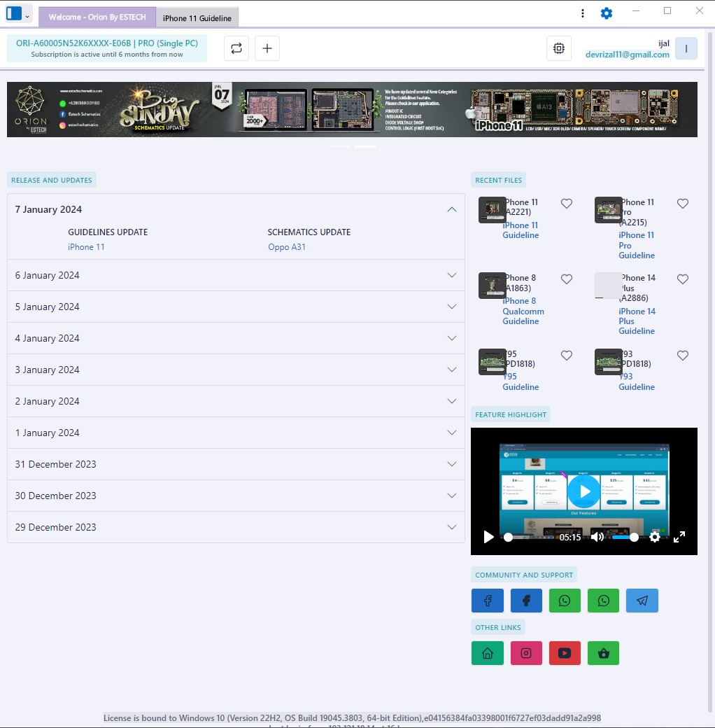Open the Telegram community link
Image resolution: width=715 pixels, height=728 pixels.
click(642, 601)
